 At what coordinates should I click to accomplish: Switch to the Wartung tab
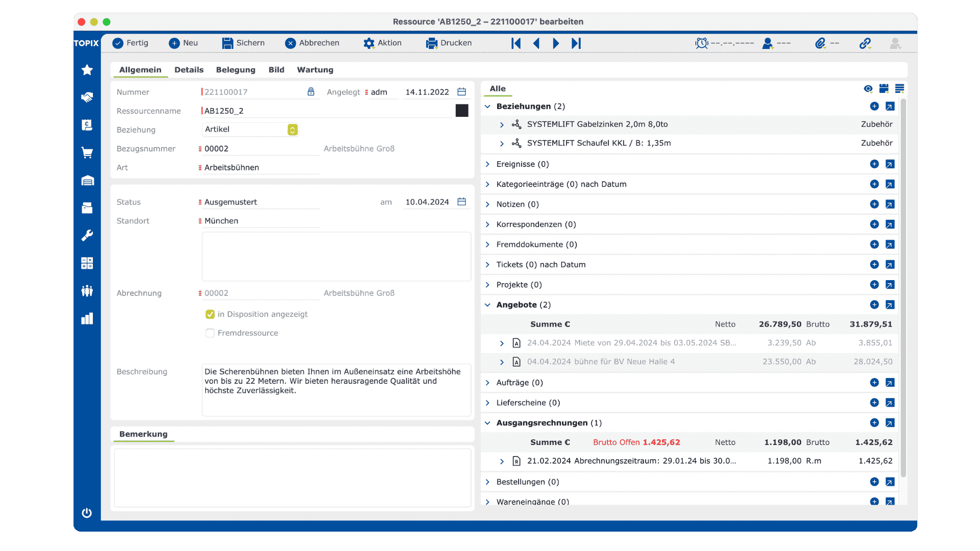(315, 70)
